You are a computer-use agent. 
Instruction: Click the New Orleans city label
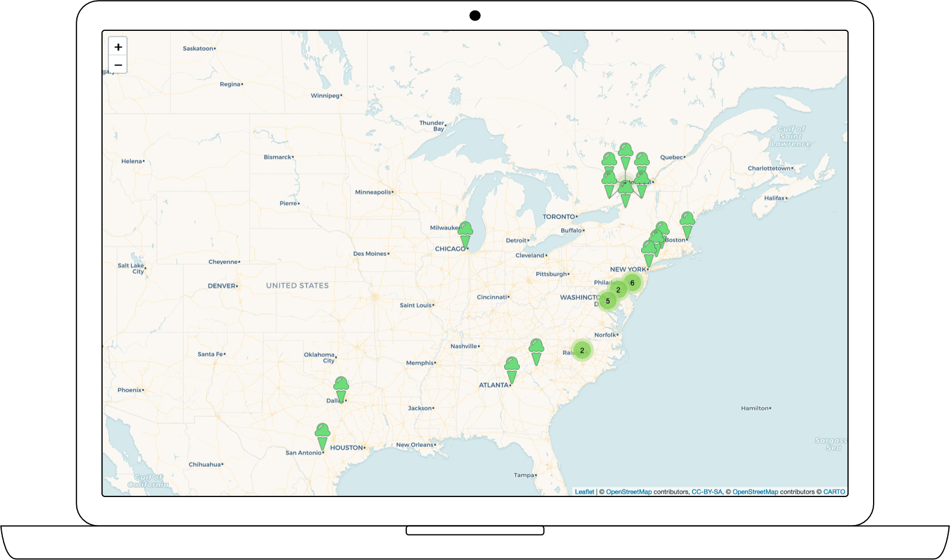pos(415,445)
